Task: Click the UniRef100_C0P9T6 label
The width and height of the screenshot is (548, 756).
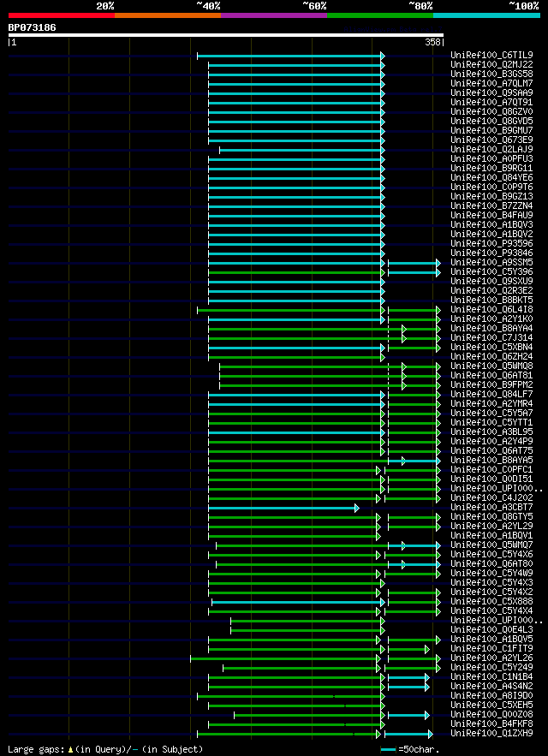Action: [x=491, y=188]
